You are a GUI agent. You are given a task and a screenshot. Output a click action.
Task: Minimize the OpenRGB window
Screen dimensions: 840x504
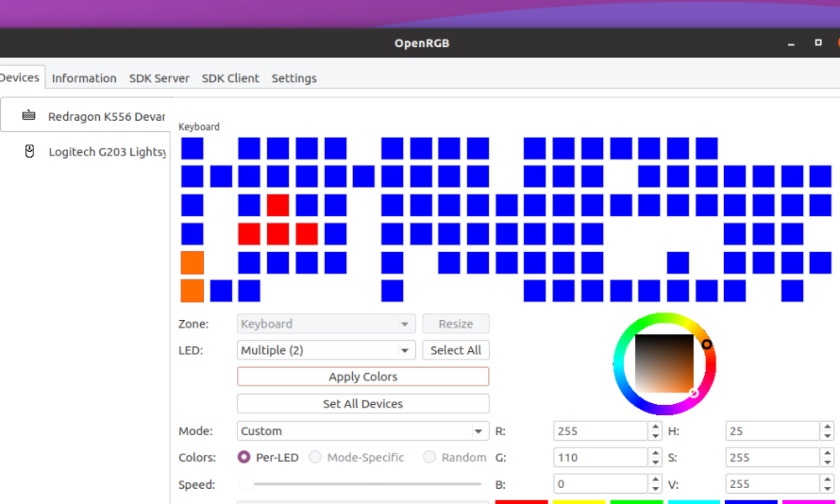791,44
